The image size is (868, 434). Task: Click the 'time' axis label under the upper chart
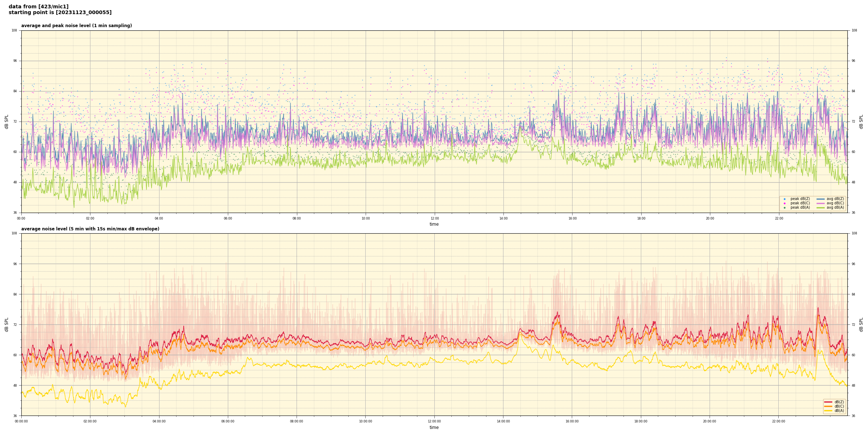click(x=434, y=224)
